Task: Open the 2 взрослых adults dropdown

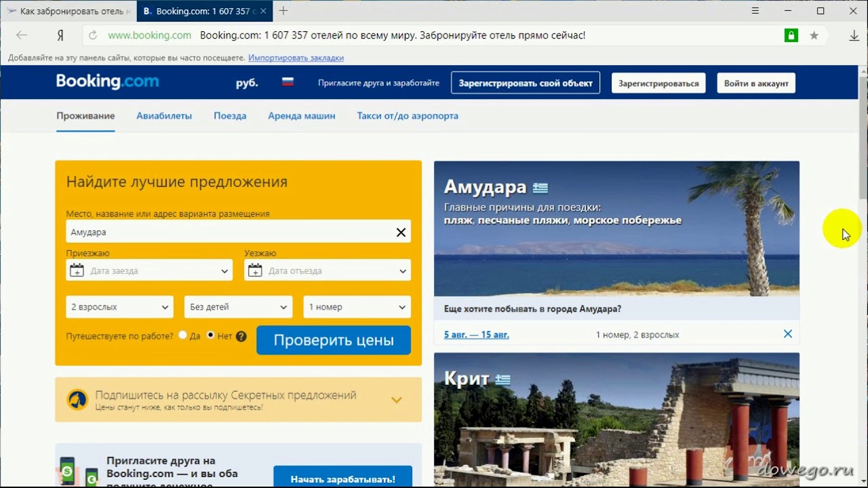Action: 120,307
